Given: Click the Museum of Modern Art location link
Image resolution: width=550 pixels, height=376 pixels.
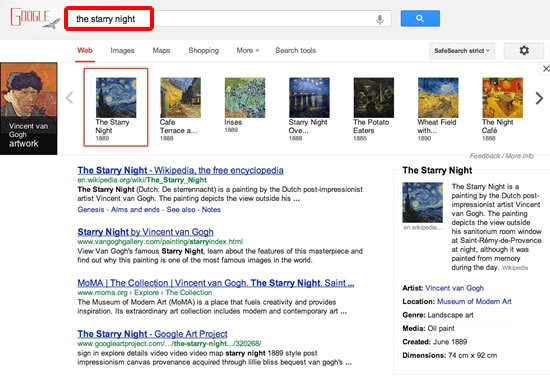Looking at the screenshot, I should point(474,301).
